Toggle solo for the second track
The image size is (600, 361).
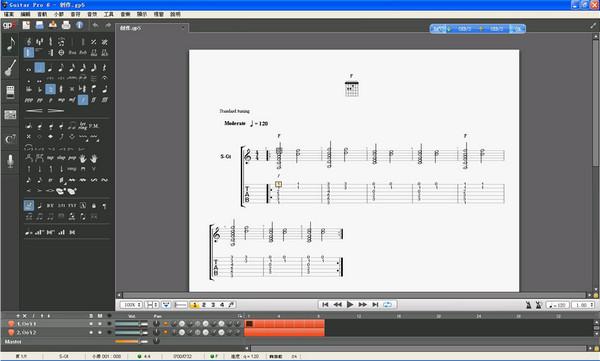tap(91, 332)
